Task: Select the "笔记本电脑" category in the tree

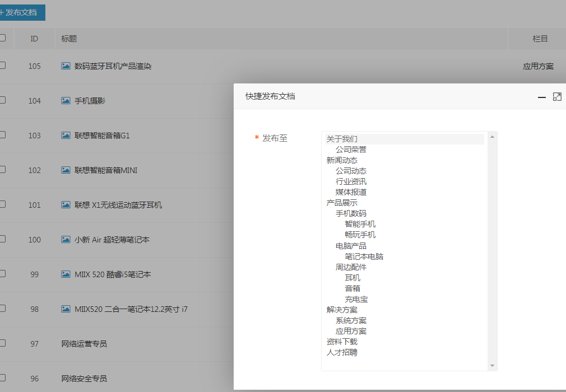Action: 364,256
